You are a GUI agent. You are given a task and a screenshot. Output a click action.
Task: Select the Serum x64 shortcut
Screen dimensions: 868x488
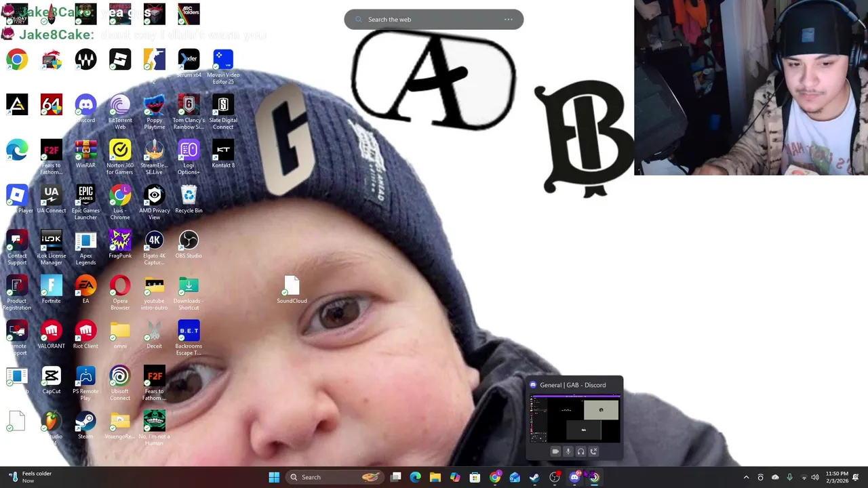[189, 64]
